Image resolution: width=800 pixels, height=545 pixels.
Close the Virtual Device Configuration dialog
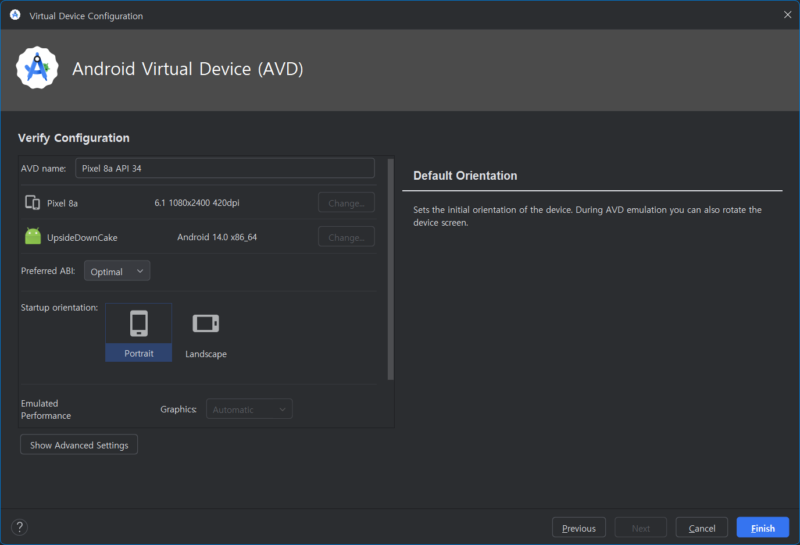coord(787,15)
